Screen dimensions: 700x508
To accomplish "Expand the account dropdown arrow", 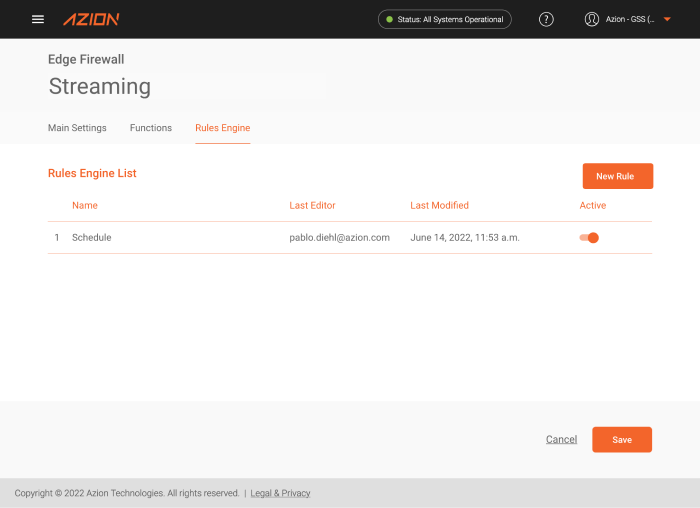I will (x=667, y=19).
